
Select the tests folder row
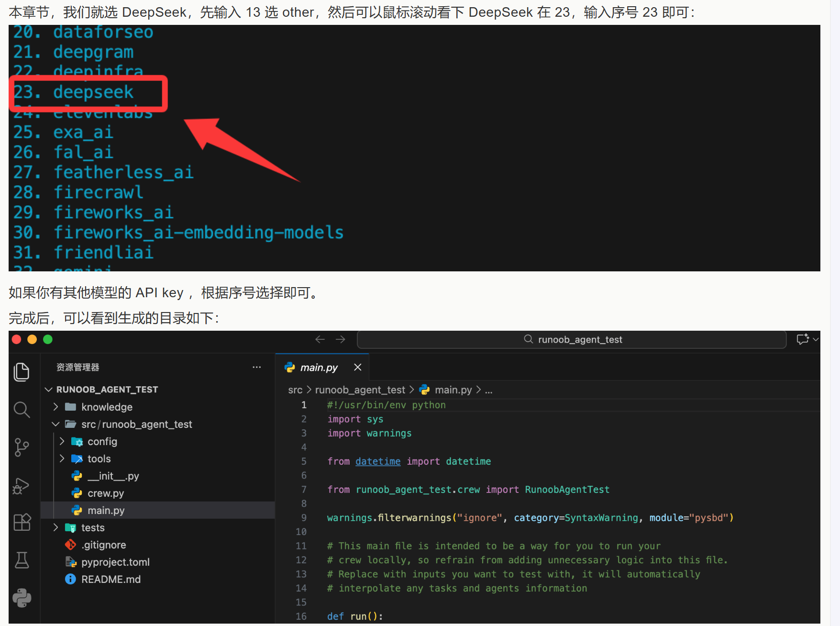(158, 527)
